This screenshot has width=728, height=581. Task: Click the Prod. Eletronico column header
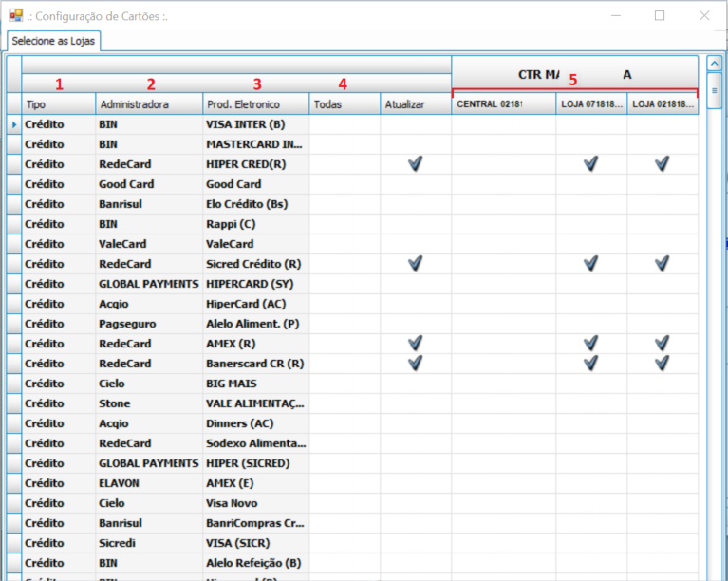coord(256,104)
